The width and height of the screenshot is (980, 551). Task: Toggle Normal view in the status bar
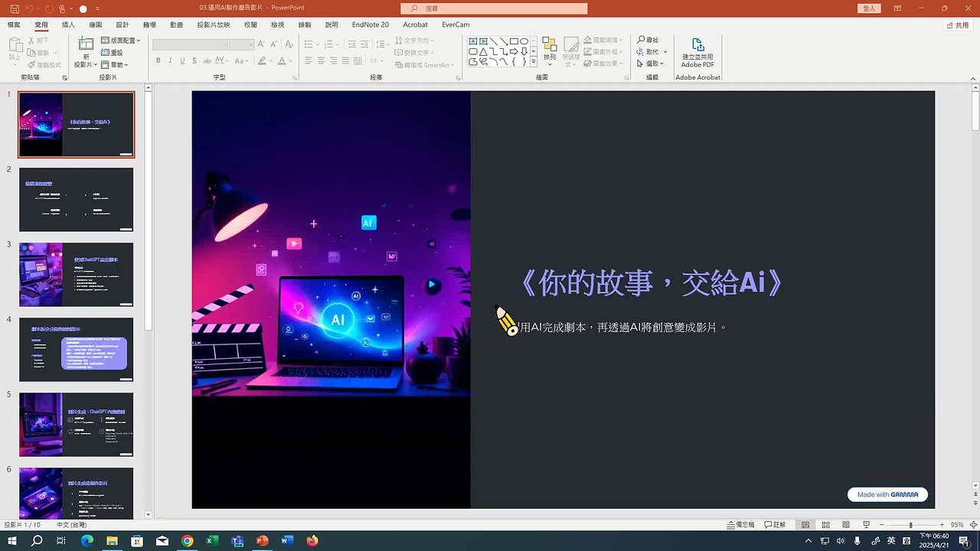point(805,525)
